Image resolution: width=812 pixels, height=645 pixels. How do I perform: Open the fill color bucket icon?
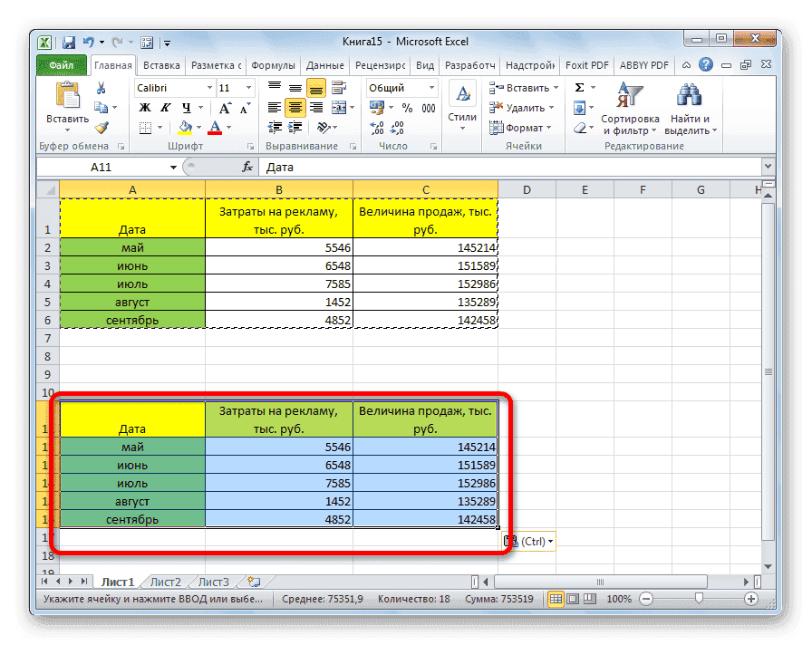(x=184, y=126)
